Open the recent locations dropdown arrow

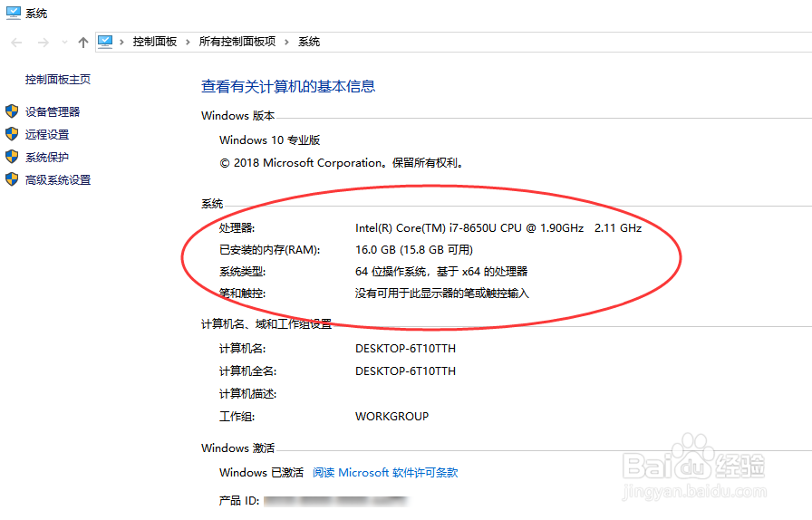(x=64, y=43)
